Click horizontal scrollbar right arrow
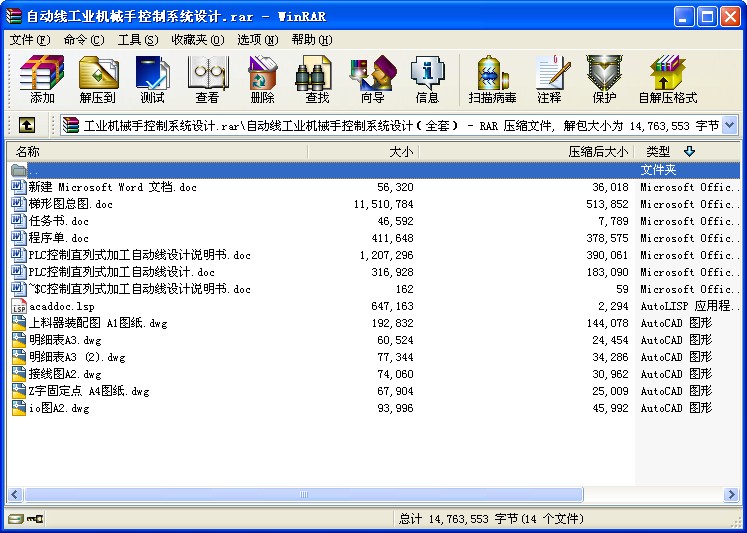Viewport: 747px width, 533px height. [731, 494]
